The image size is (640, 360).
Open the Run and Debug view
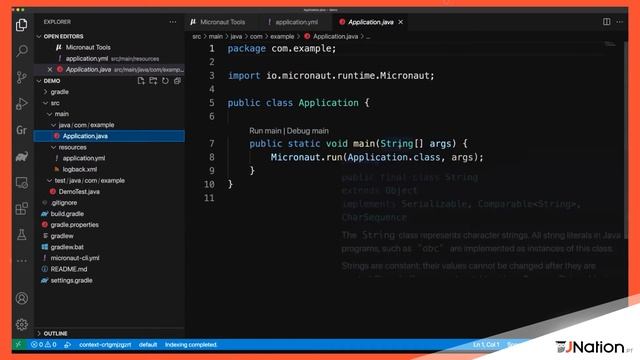pos(22,104)
